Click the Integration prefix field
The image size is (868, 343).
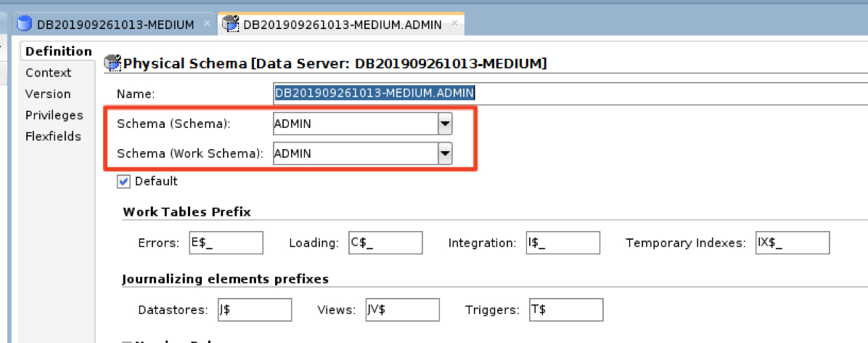[563, 243]
